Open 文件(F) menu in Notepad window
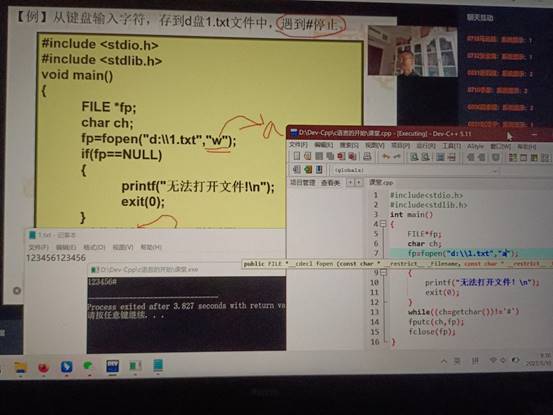This screenshot has height=415, width=553. coord(38,247)
